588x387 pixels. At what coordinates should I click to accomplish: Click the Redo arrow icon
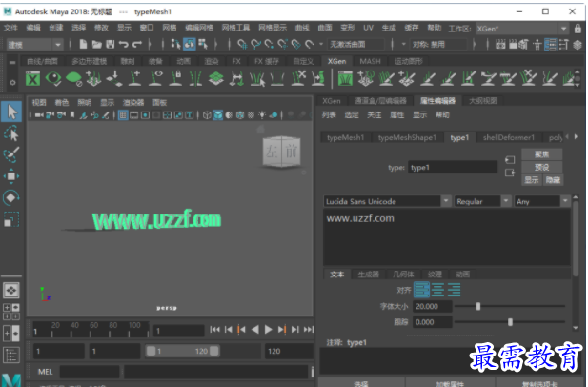137,44
